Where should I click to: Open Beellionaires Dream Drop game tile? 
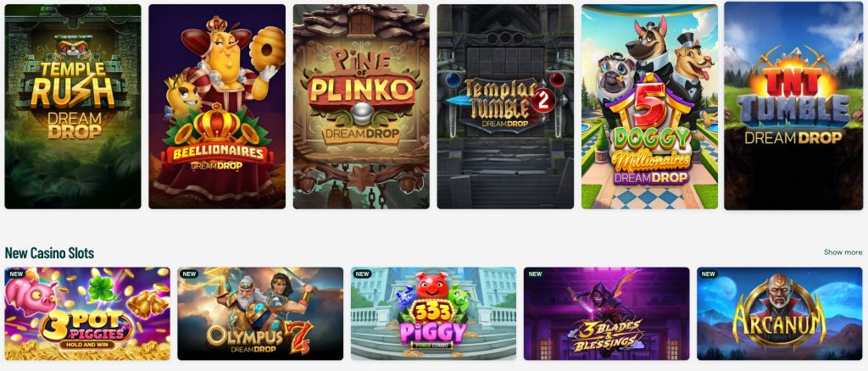(x=217, y=107)
